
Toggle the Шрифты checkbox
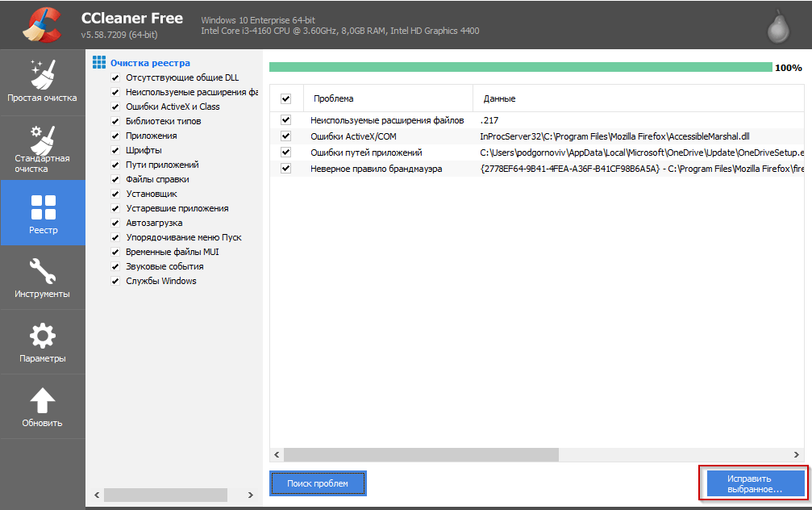coord(115,150)
